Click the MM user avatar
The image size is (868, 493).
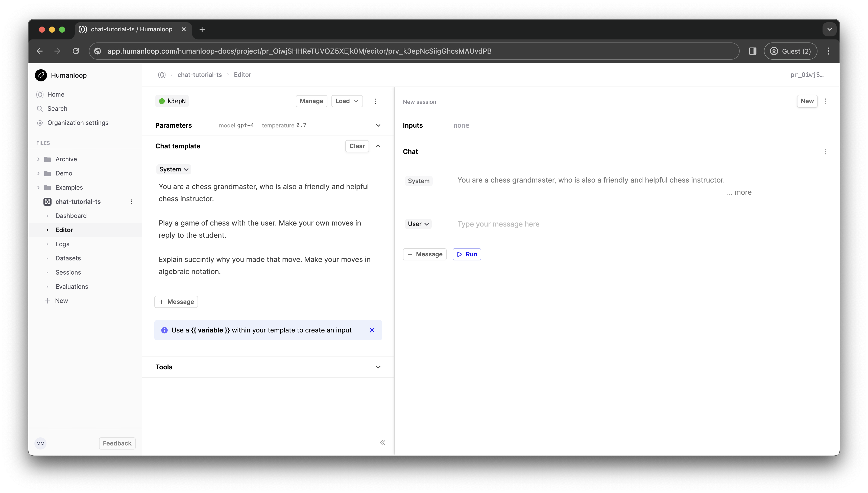40,443
